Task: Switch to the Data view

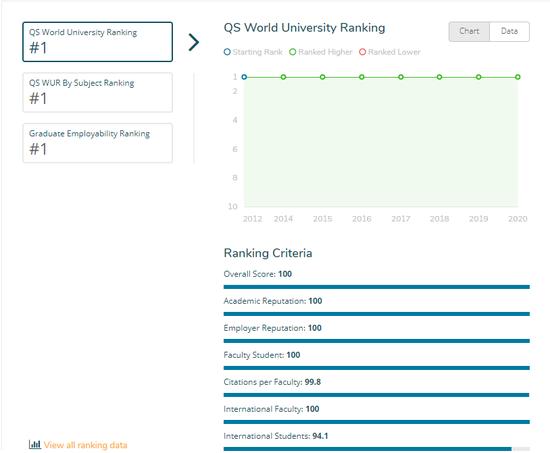Action: [x=509, y=31]
